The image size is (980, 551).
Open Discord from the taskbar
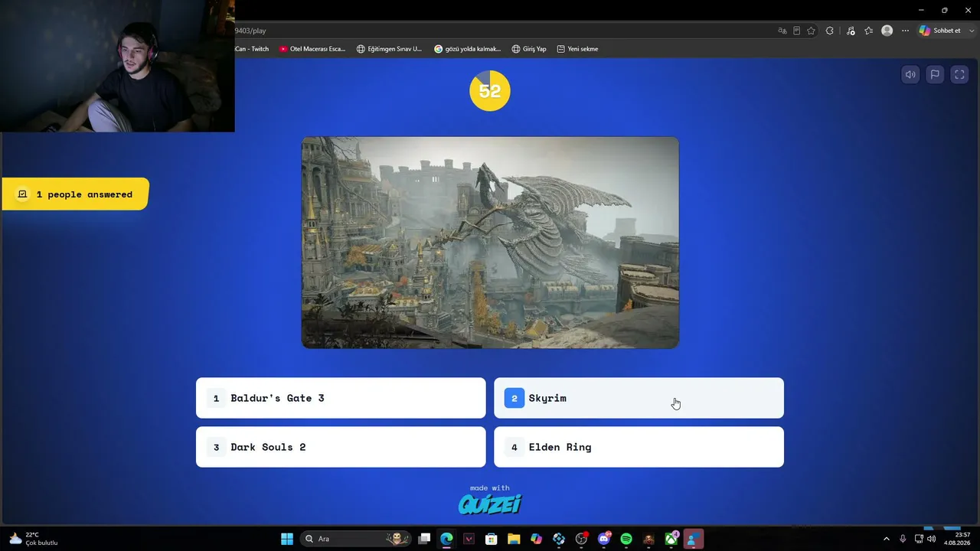pyautogui.click(x=604, y=539)
